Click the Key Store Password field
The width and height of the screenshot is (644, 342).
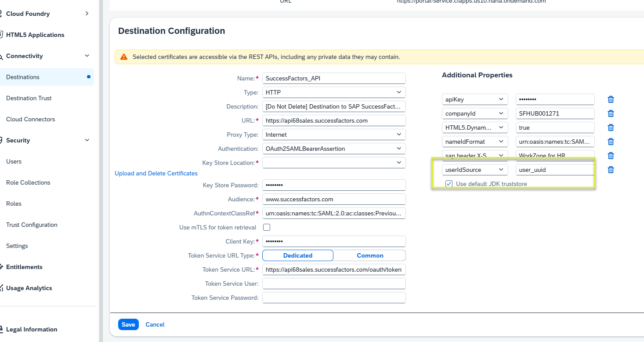coord(334,185)
